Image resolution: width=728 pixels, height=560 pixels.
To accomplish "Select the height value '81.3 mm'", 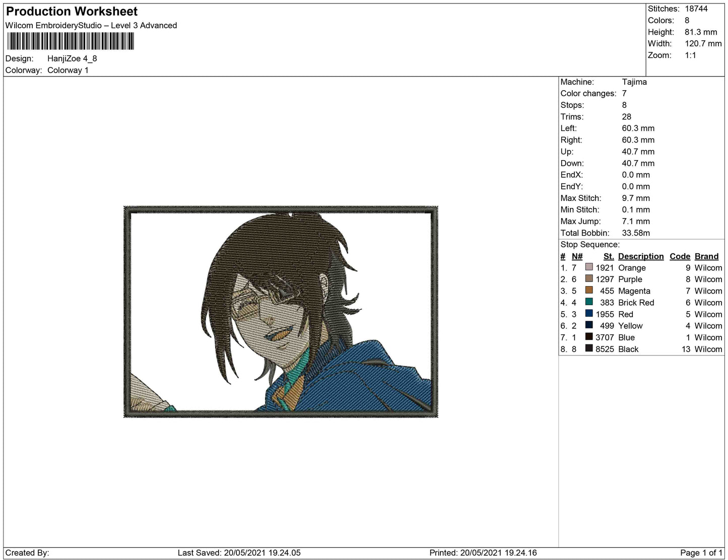I will pyautogui.click(x=701, y=32).
